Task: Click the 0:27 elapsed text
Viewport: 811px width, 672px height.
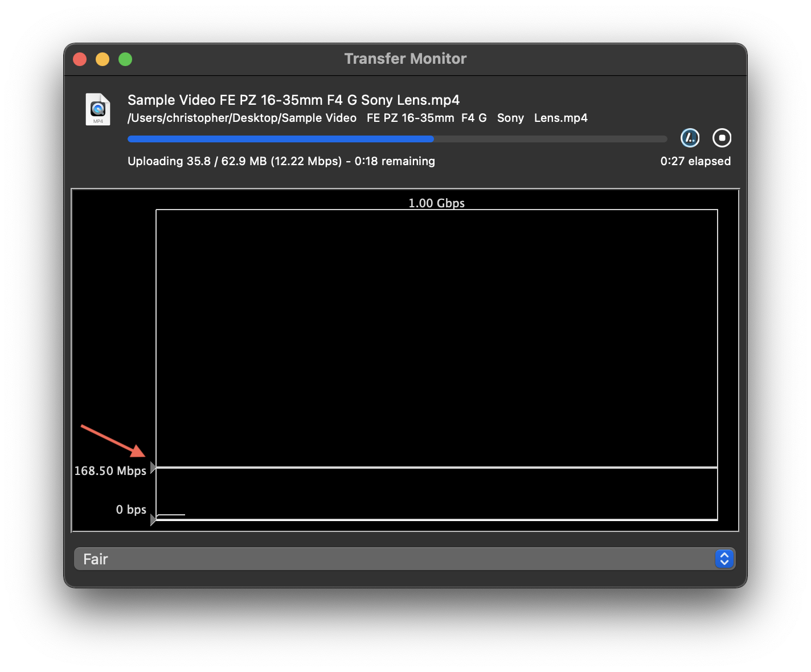Action: tap(695, 161)
